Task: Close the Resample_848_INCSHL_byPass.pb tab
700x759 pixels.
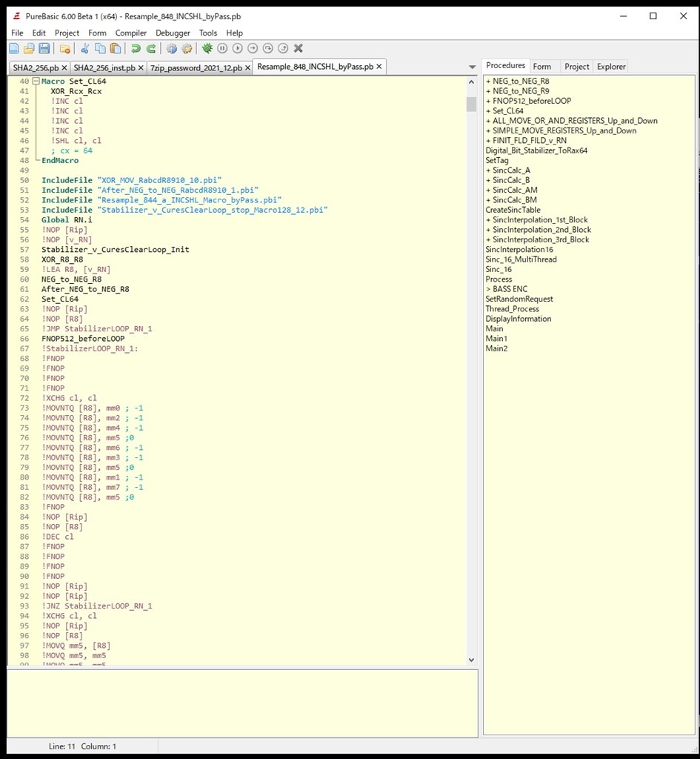Action: (x=379, y=66)
